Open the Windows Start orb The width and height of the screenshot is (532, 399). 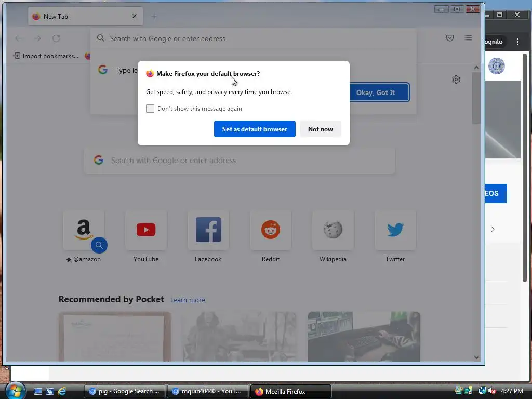click(x=15, y=390)
